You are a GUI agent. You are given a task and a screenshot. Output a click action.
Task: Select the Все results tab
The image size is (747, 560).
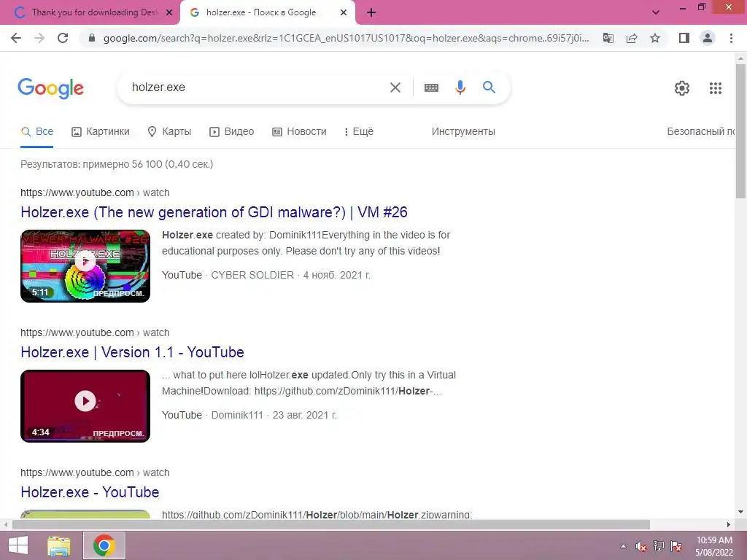[37, 131]
